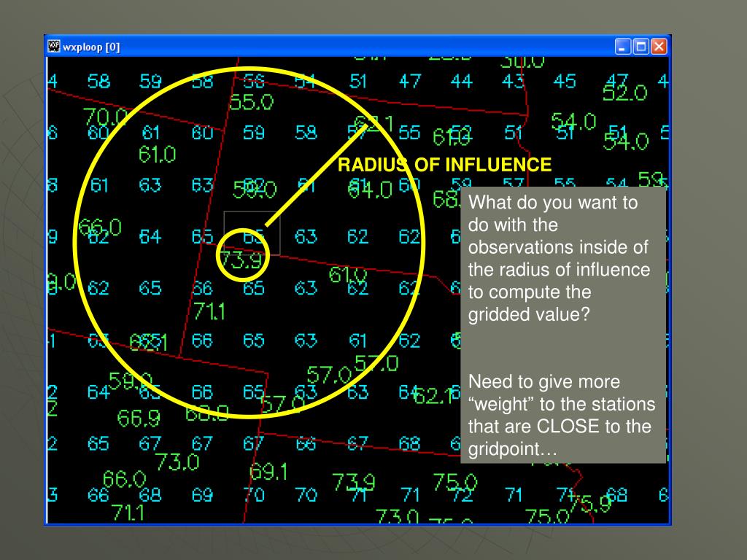
Task: Select the 'RADIUS OF INFLUENCE' label
Action: (444, 165)
